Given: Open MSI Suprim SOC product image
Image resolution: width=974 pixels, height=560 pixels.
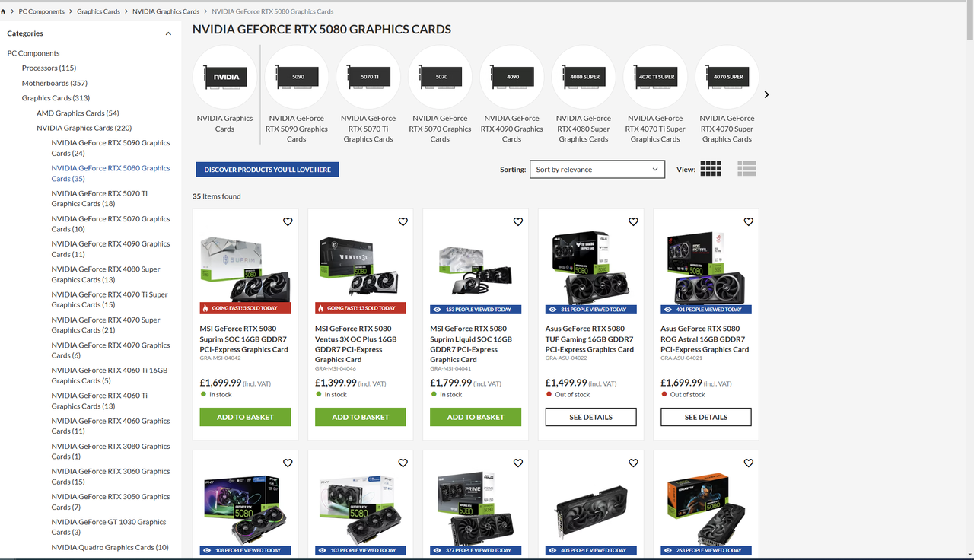Looking at the screenshot, I should pos(245,268).
